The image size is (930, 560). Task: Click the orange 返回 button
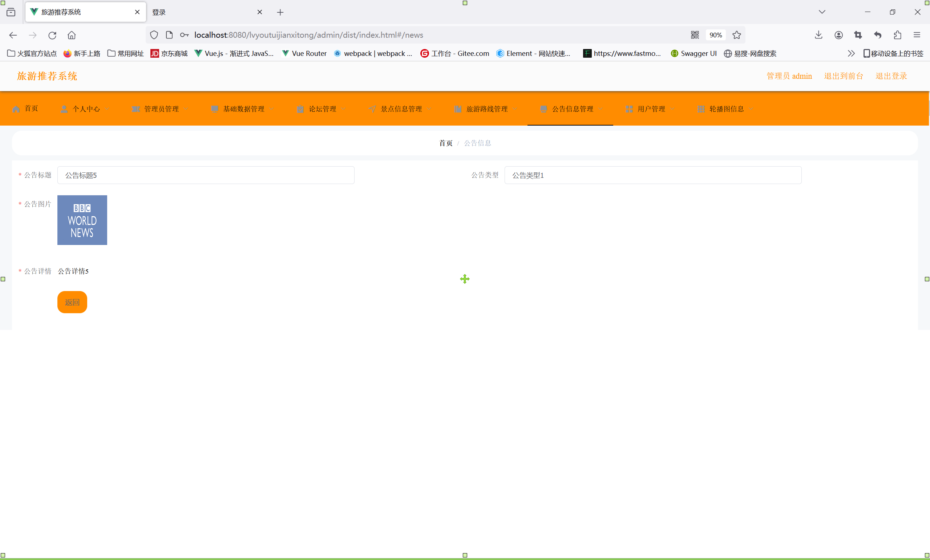tap(72, 302)
